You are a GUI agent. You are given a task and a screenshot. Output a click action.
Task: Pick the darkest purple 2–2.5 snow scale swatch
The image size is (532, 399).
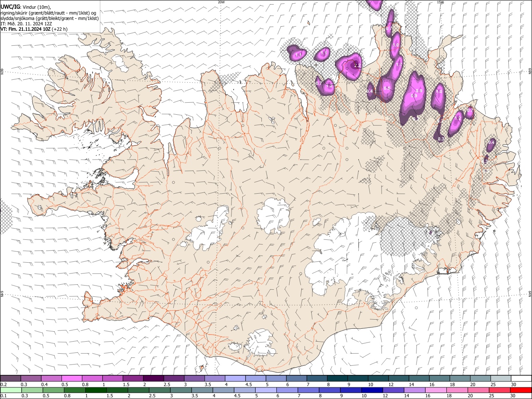pos(153,378)
